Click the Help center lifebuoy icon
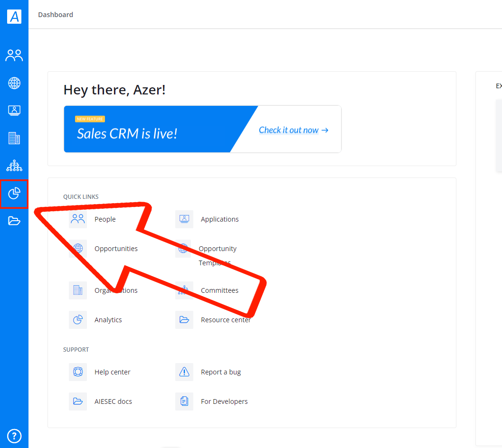 tap(78, 372)
